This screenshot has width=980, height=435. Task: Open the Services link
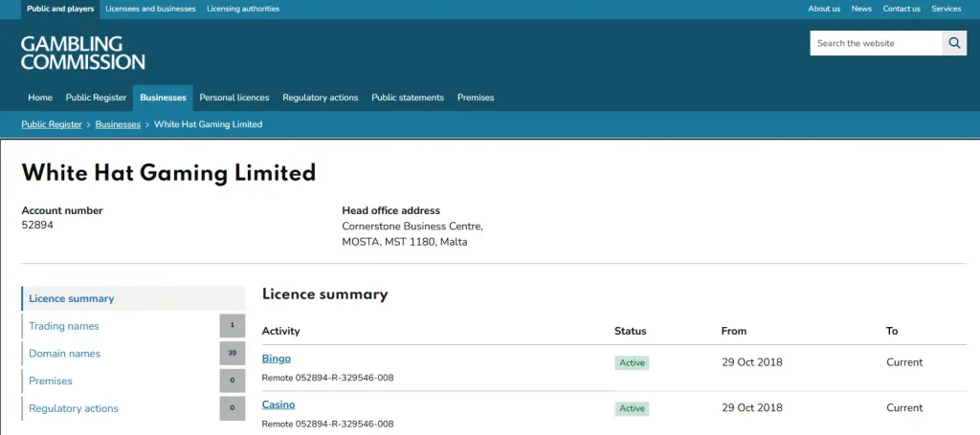947,9
